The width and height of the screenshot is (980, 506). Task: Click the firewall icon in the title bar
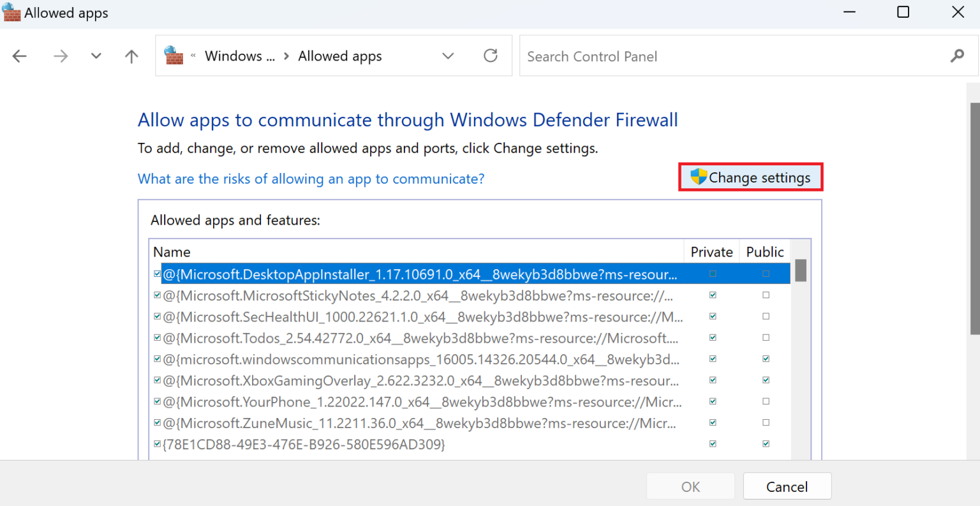[x=11, y=12]
